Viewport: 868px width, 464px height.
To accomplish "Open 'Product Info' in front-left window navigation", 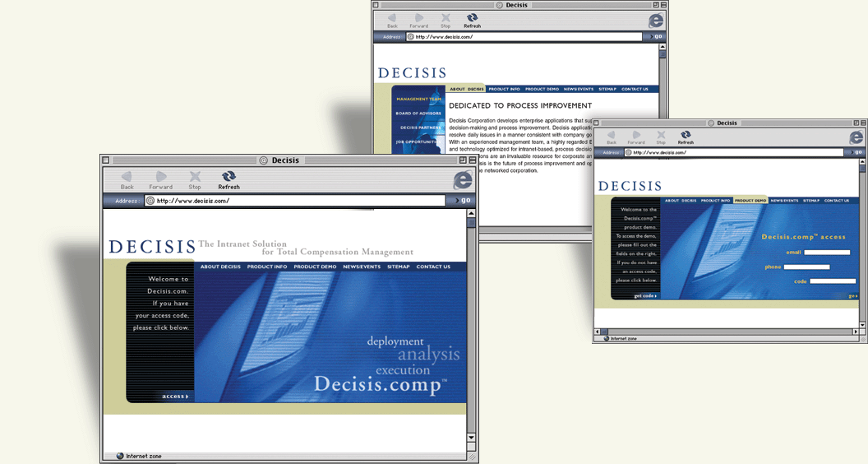I will pos(267,267).
